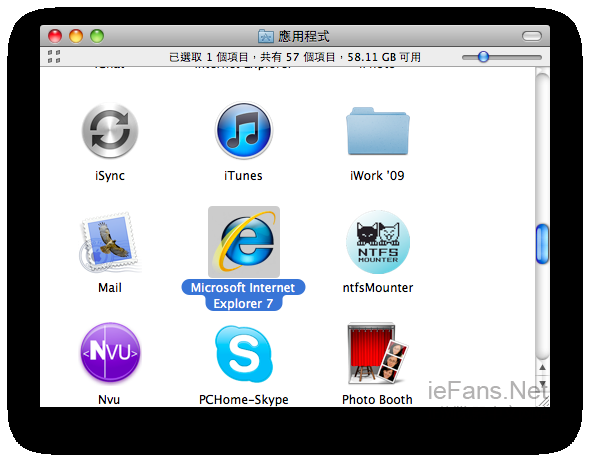The width and height of the screenshot is (590, 462).
Task: Select the Mail stamp icon
Action: (109, 241)
